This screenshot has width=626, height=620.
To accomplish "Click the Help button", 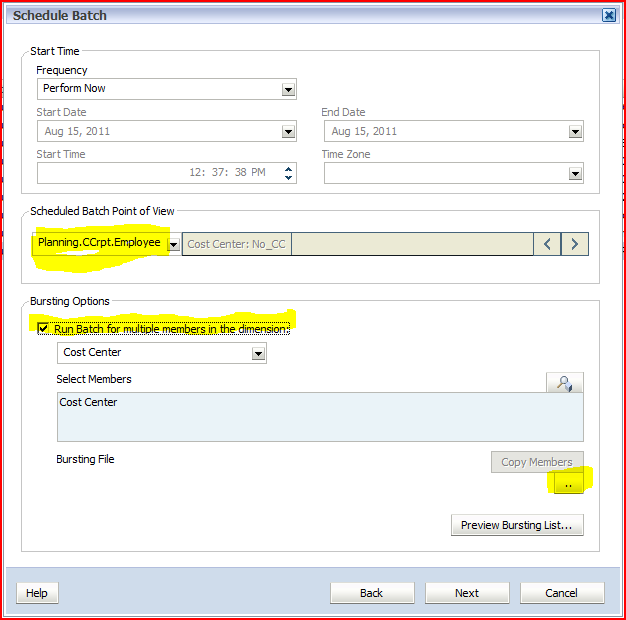I will (x=37, y=593).
